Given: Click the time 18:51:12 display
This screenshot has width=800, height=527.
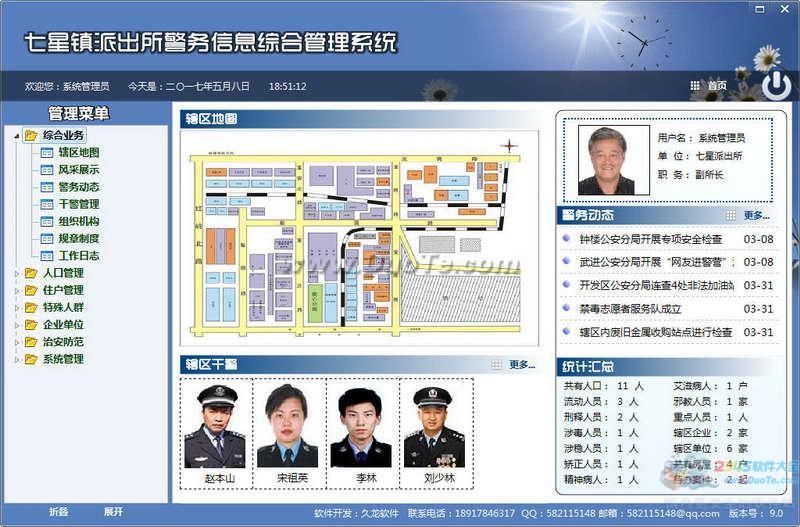Looking at the screenshot, I should tap(288, 87).
